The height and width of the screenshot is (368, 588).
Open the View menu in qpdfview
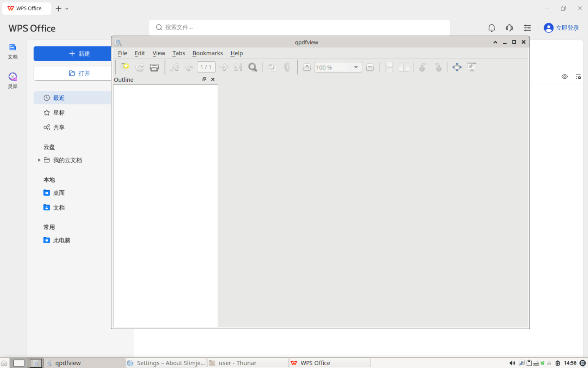click(159, 53)
